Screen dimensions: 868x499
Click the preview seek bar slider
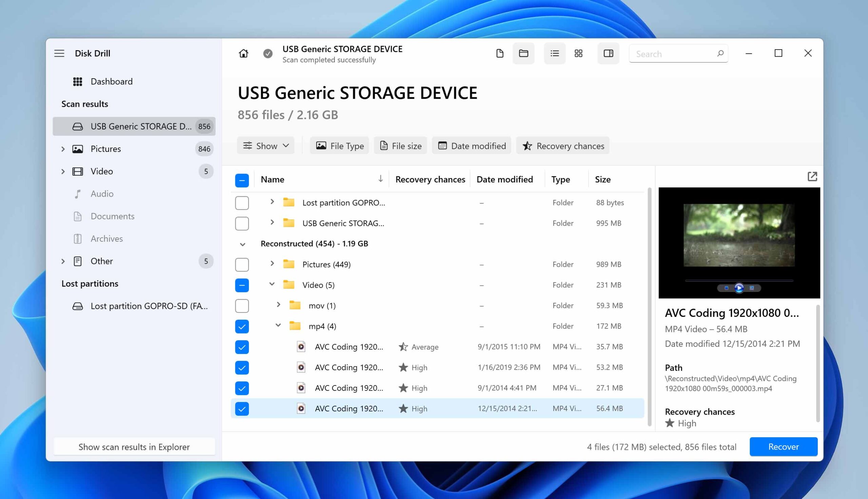(x=739, y=281)
